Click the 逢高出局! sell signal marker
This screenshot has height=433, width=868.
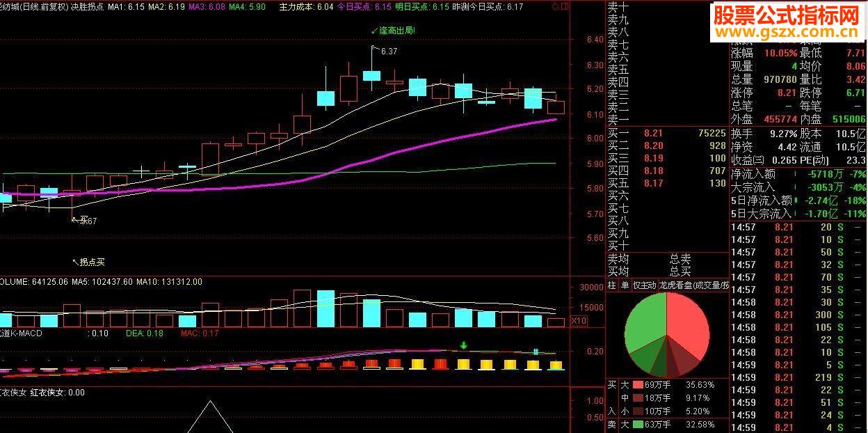393,31
